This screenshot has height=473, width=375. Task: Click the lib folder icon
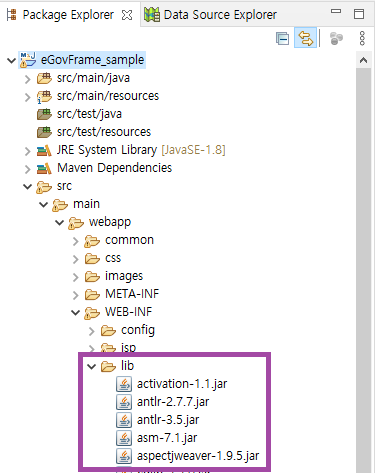coord(108,366)
